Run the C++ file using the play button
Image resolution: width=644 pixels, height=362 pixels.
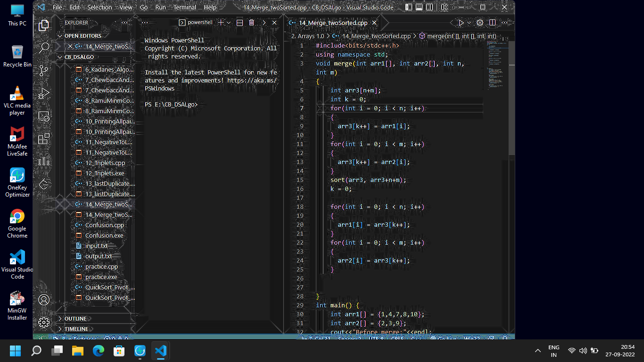pos(461,22)
